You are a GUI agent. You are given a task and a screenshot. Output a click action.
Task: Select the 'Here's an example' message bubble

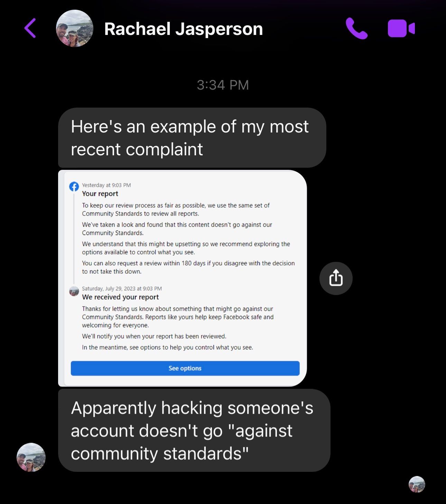coord(192,138)
